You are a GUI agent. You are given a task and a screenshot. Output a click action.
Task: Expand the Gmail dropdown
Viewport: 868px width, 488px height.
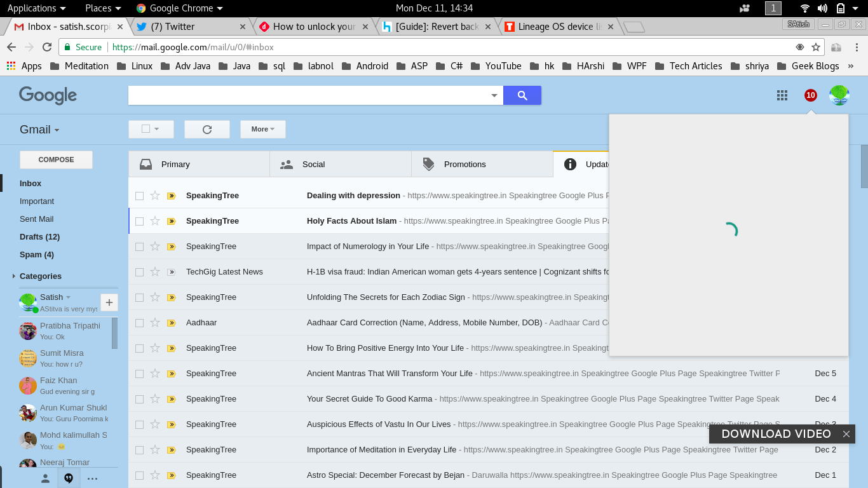39,130
